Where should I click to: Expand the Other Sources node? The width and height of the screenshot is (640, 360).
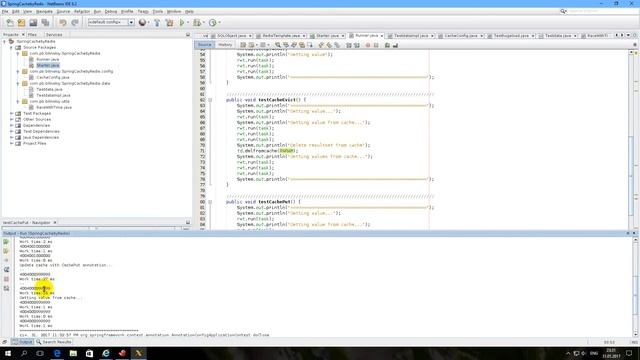point(11,120)
